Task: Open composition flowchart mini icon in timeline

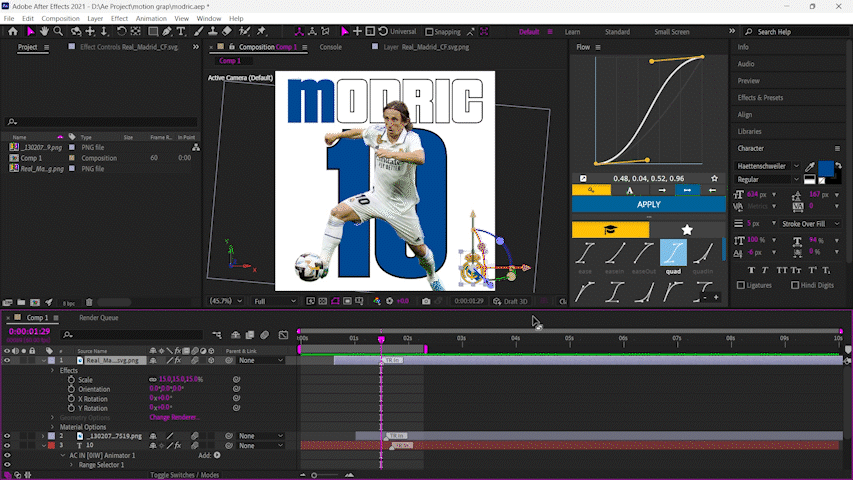Action: tap(217, 335)
